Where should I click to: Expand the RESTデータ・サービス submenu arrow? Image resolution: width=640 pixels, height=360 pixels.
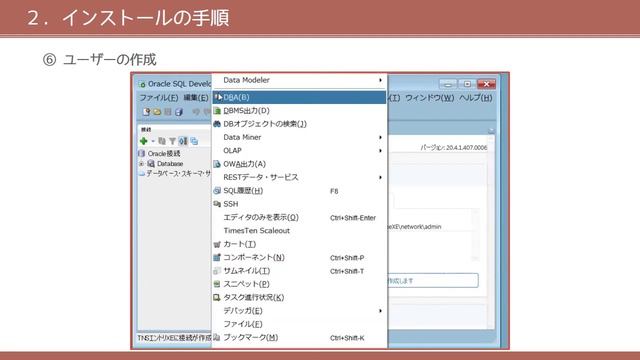380,178
